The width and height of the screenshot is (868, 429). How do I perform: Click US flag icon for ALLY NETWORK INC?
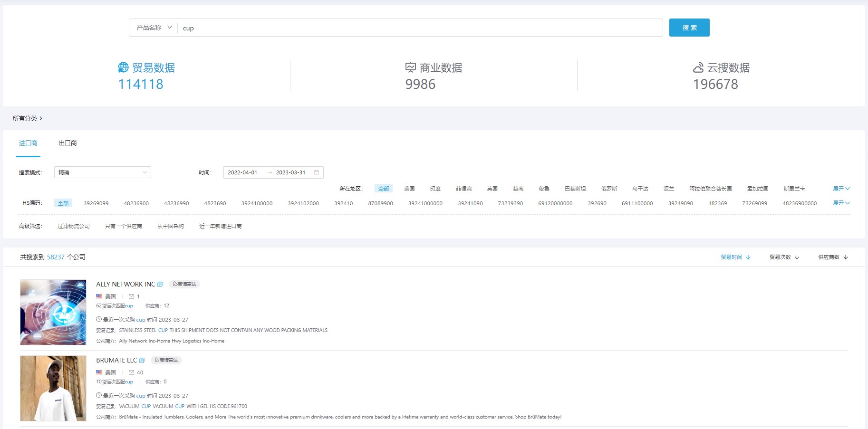coord(99,296)
